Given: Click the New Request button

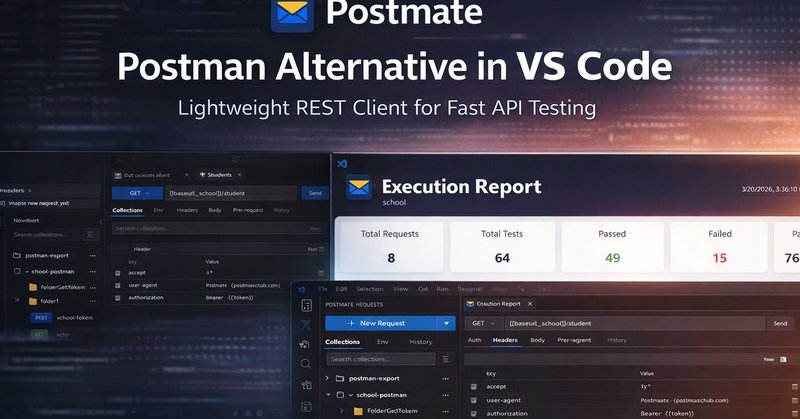Looking at the screenshot, I should (382, 323).
